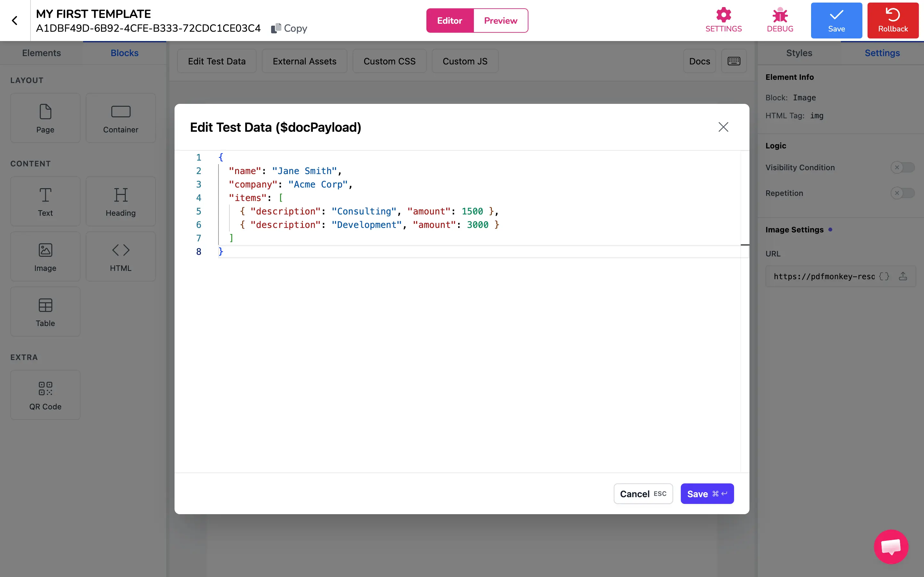
Task: Cancel the Edit Test Data dialog
Action: tap(643, 493)
